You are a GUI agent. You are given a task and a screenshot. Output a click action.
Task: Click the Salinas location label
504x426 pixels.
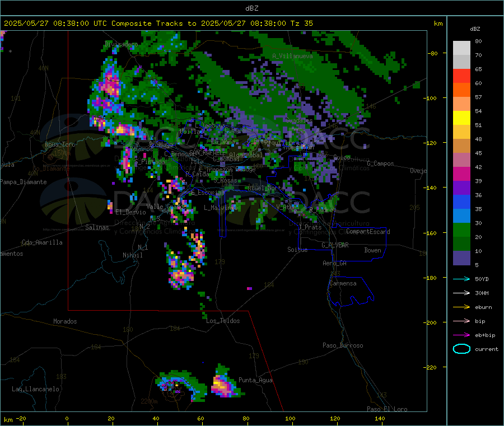click(97, 227)
